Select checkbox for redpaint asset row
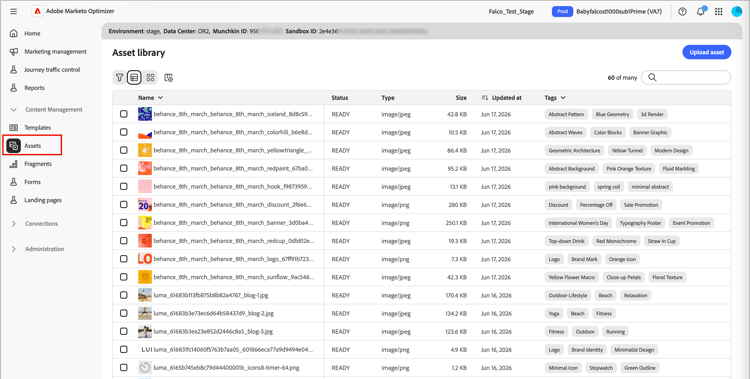Viewport: 750px width, 379px height. click(x=124, y=168)
